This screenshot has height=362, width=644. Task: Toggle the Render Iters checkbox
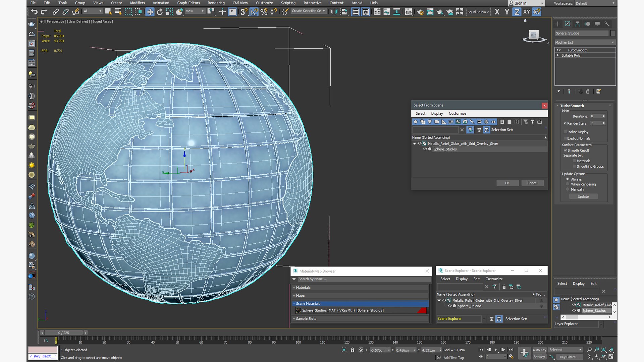[565, 123]
